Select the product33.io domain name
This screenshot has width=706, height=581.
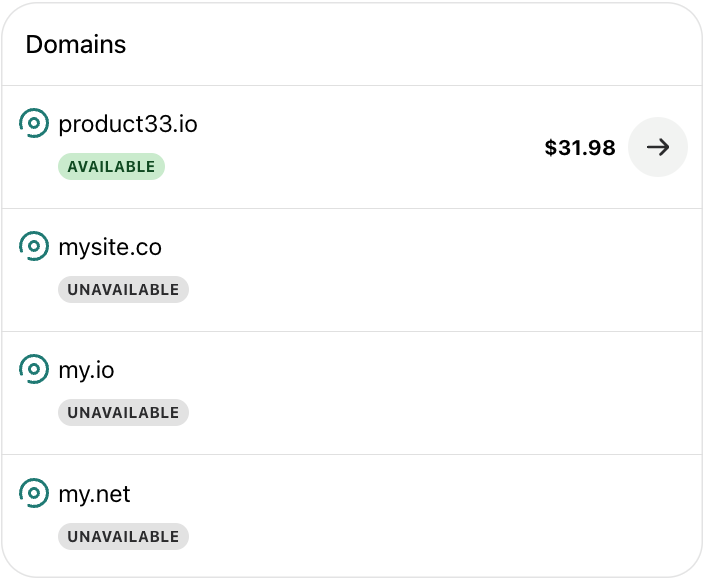coord(128,124)
